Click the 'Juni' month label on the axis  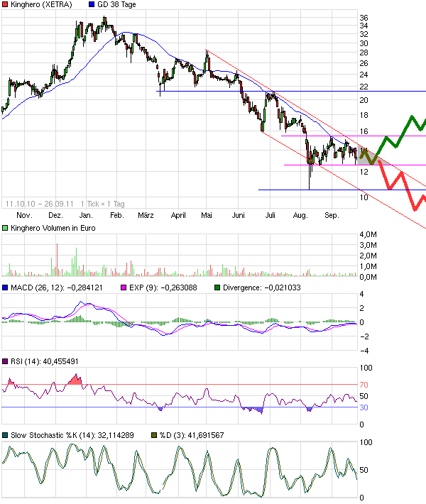point(239,215)
